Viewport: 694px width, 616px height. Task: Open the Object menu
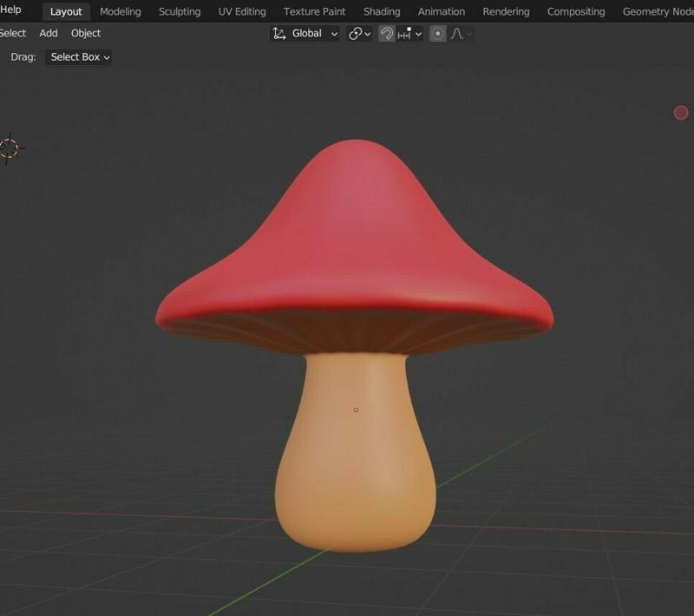coord(86,33)
